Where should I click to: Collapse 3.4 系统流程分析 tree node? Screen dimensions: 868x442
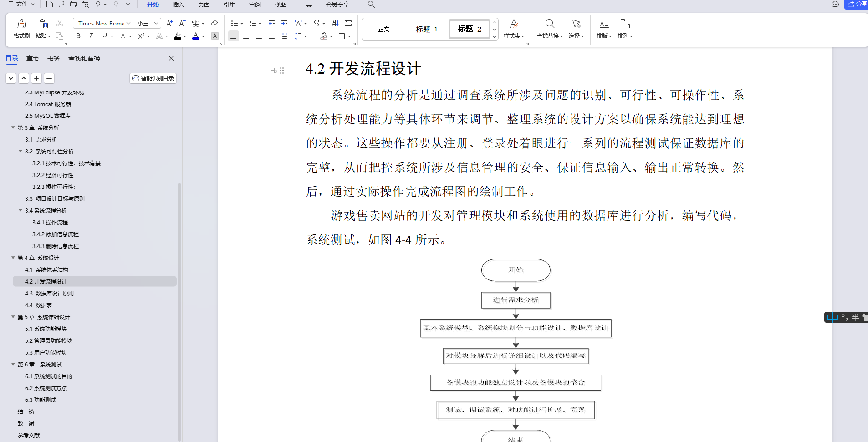tap(20, 210)
